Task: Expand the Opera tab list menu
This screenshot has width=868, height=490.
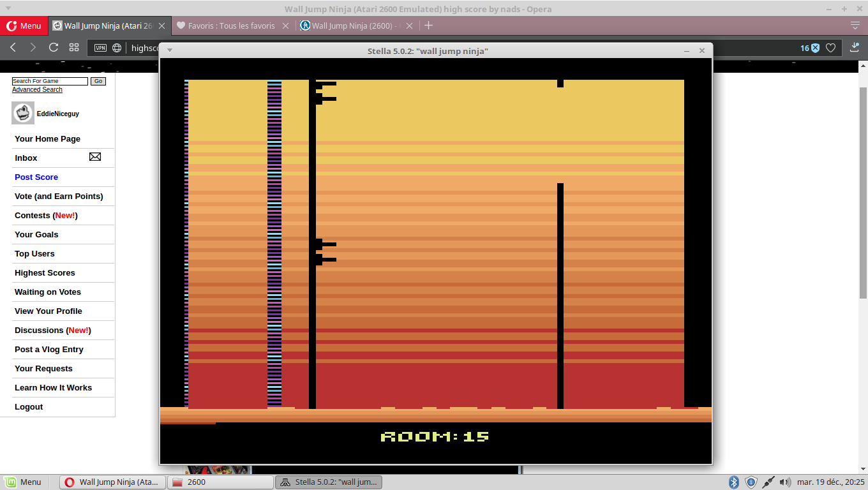Action: click(x=855, y=26)
